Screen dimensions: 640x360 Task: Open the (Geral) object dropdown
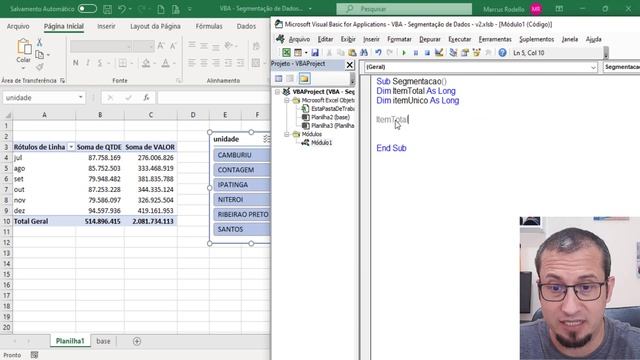(x=593, y=67)
